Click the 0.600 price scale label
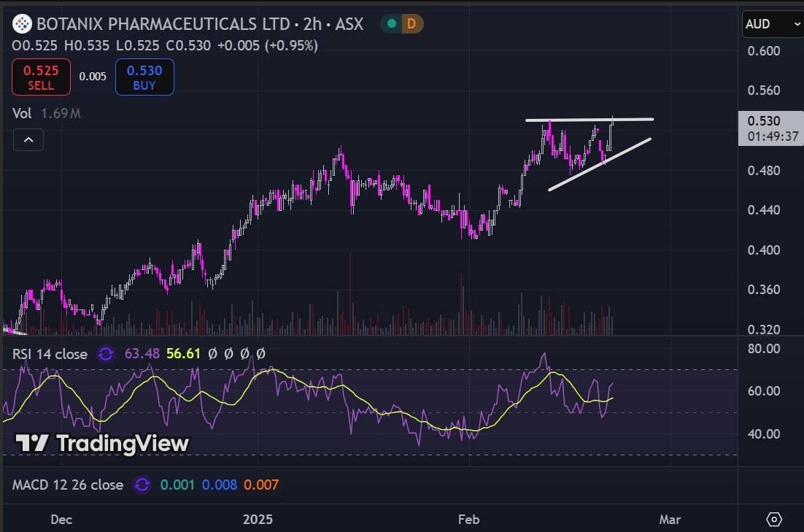Screen dimensions: 804x532 763,51
